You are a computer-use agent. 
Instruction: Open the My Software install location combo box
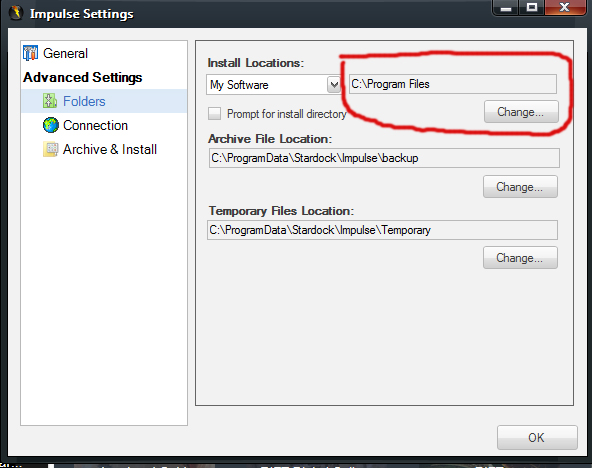coord(273,85)
